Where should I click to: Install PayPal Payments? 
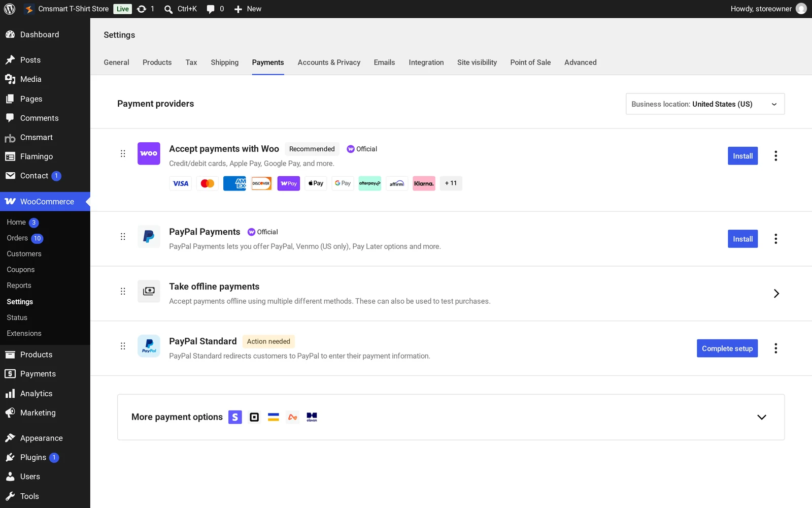coord(742,239)
